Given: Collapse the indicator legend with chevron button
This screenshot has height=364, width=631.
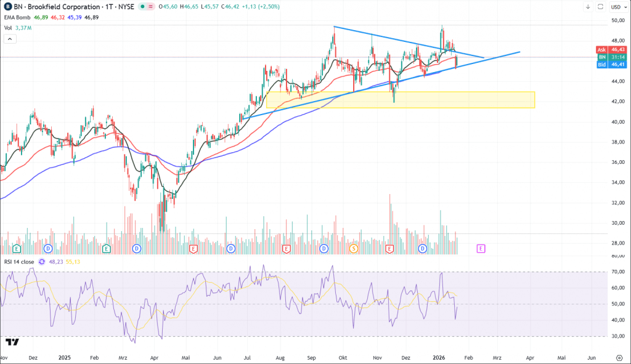Looking at the screenshot, I should [10, 39].
